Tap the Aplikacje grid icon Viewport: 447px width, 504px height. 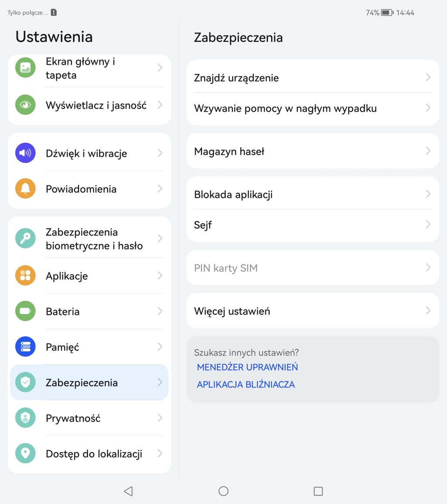click(25, 276)
